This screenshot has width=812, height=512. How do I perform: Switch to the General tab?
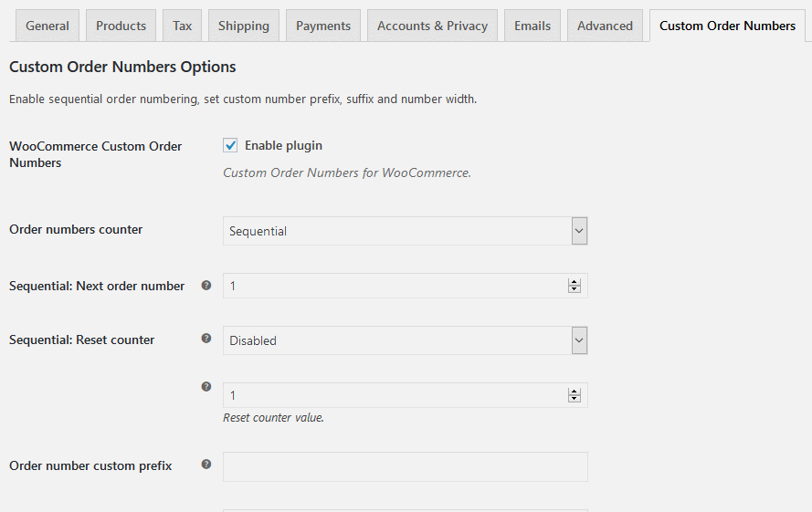(x=47, y=26)
